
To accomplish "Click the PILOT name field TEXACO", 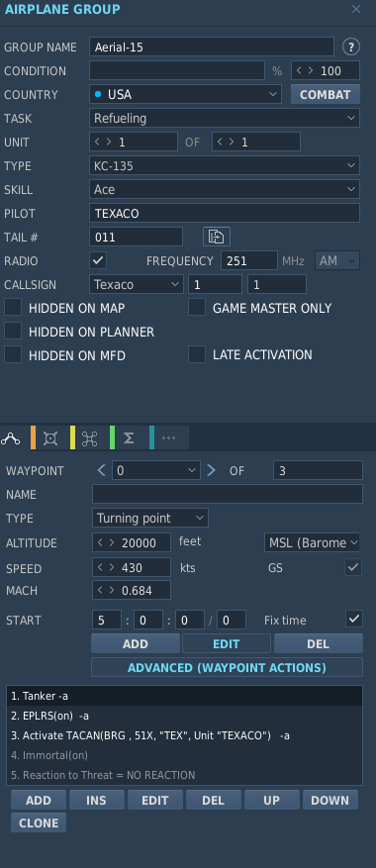I will [225, 213].
